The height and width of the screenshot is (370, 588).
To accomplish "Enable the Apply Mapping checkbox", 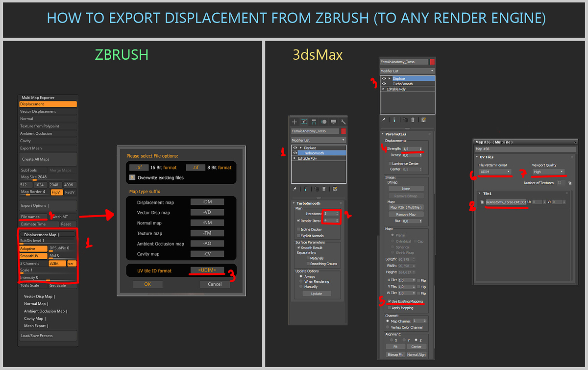I will pyautogui.click(x=389, y=308).
